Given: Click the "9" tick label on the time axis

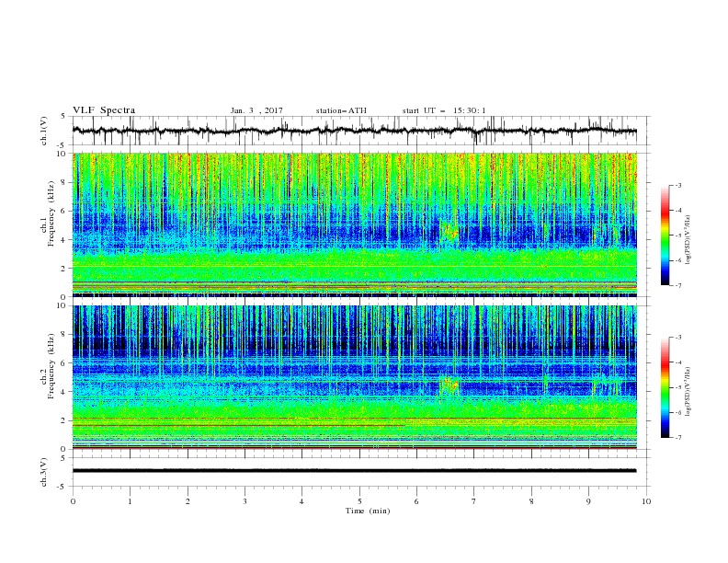Looking at the screenshot, I should point(588,501).
